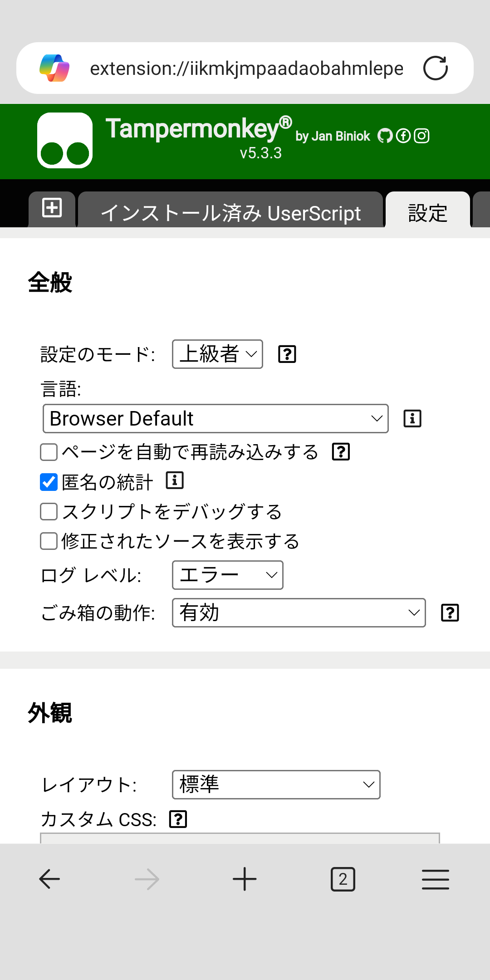
Task: Open help for カスタム CSS
Action: (179, 818)
